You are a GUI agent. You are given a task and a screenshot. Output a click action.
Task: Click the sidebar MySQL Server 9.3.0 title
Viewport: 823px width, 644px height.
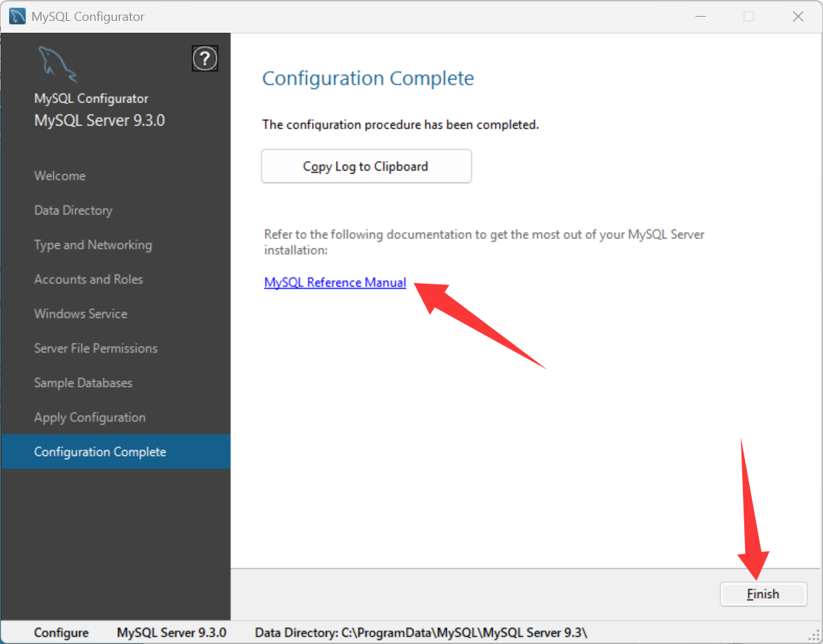[100, 120]
